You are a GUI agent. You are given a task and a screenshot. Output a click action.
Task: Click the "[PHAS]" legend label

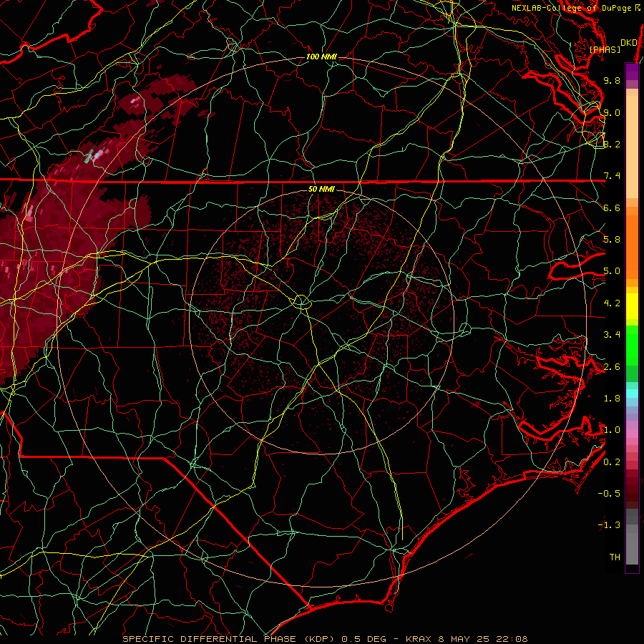(x=605, y=49)
